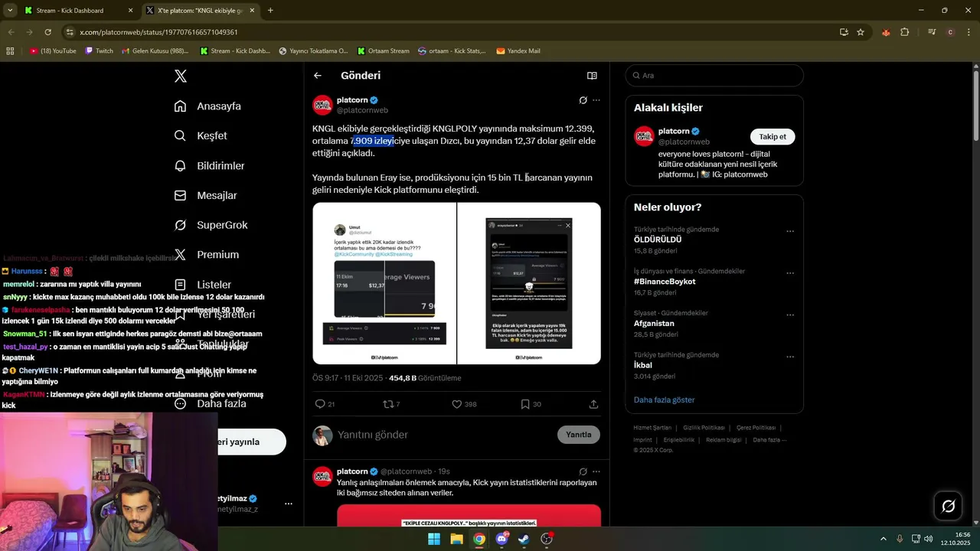Click the Ara search field
The width and height of the screenshot is (980, 551).
coord(714,76)
